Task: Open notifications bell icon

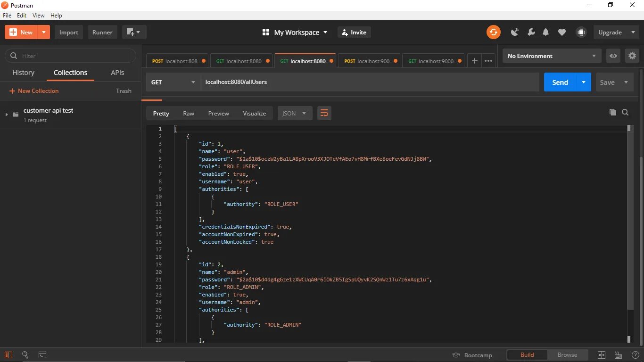Action: click(x=546, y=32)
